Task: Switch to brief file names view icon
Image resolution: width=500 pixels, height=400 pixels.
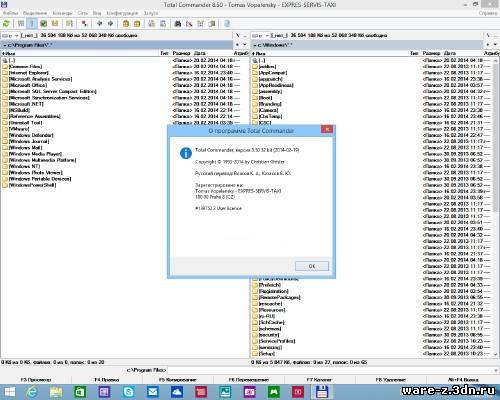Action: click(21, 23)
